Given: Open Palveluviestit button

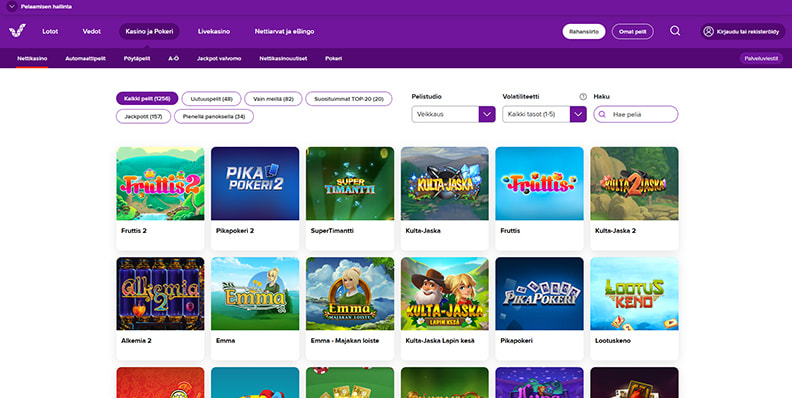Looking at the screenshot, I should [x=761, y=59].
